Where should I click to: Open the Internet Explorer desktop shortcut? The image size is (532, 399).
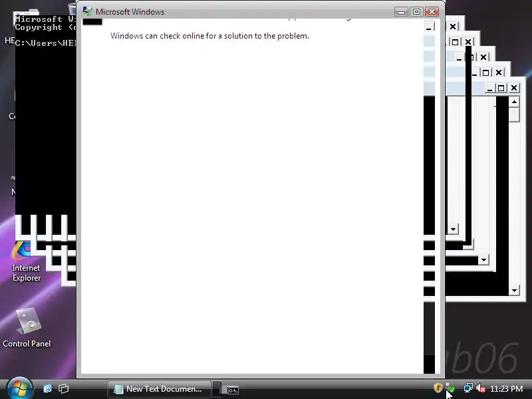click(x=26, y=261)
